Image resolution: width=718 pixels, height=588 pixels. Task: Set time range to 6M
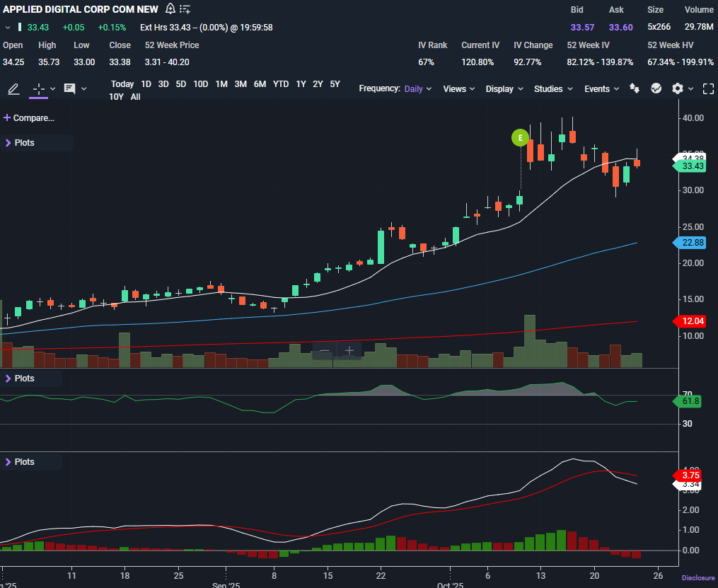pyautogui.click(x=260, y=83)
